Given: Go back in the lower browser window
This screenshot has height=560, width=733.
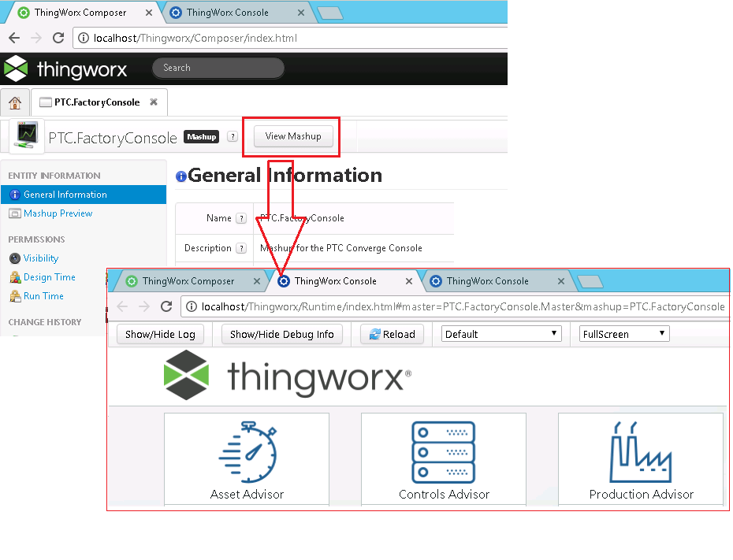Looking at the screenshot, I should [122, 306].
